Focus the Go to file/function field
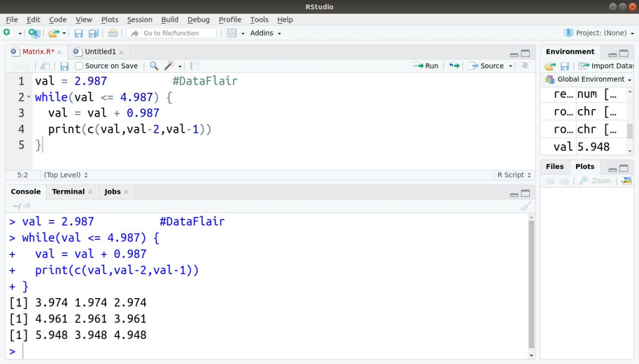Image resolution: width=639 pixels, height=364 pixels. point(171,33)
